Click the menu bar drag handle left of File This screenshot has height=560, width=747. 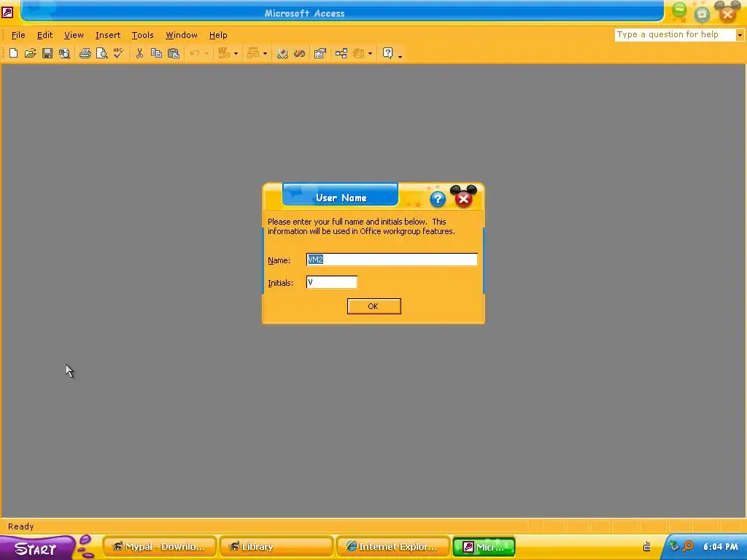(4, 35)
